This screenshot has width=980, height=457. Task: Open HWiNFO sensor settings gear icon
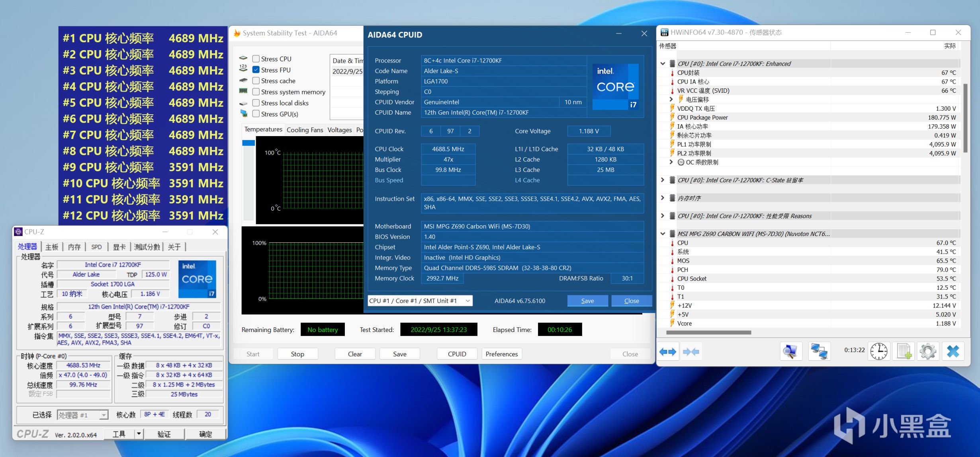coord(928,352)
